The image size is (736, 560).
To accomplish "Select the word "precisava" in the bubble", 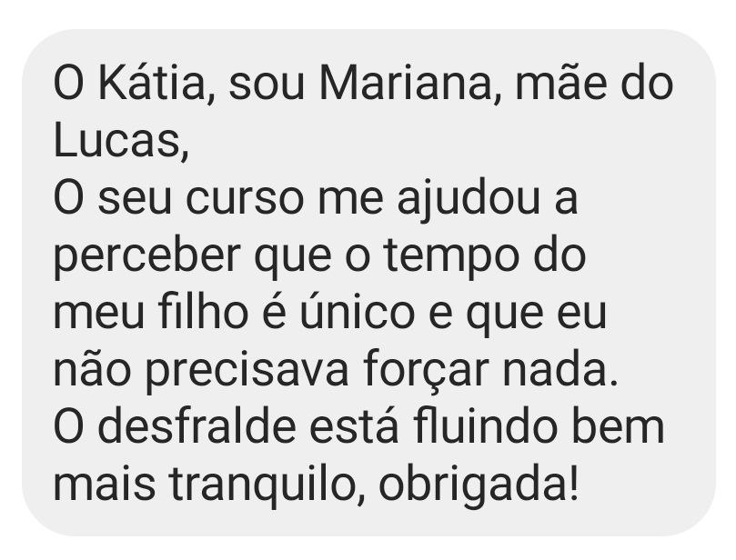I will click(247, 373).
